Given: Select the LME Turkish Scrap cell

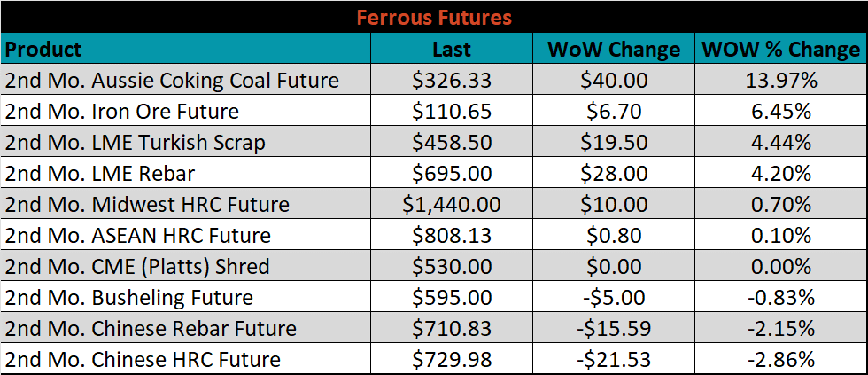Looking at the screenshot, I should tap(186, 142).
